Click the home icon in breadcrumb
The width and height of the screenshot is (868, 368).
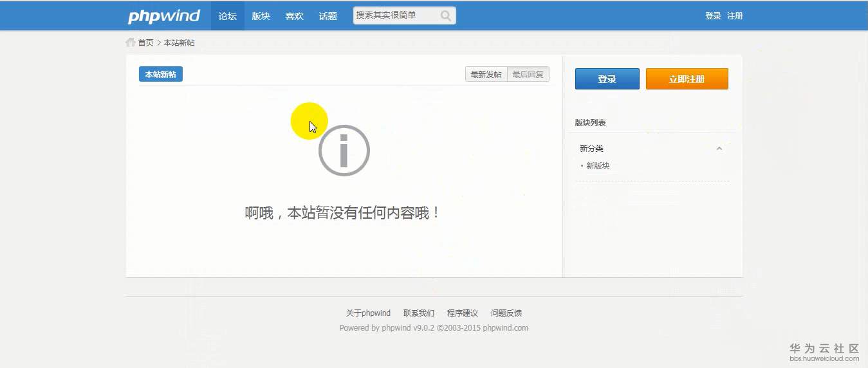click(131, 42)
